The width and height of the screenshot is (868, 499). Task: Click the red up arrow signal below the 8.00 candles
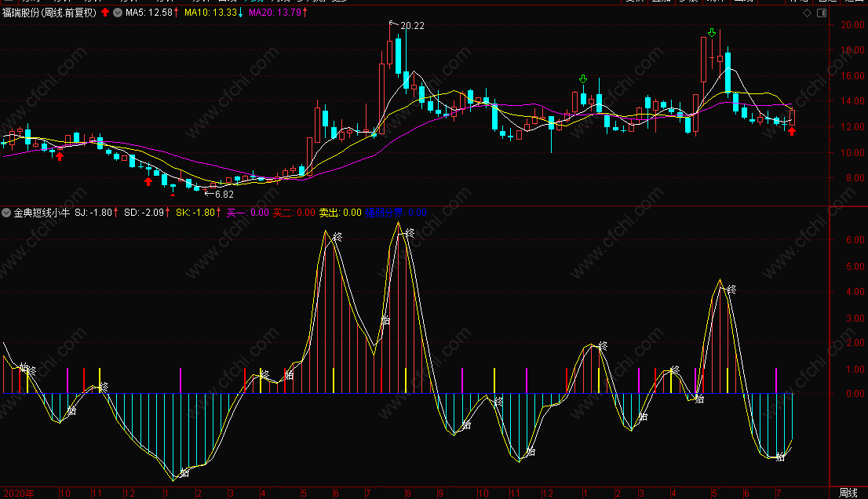point(148,181)
